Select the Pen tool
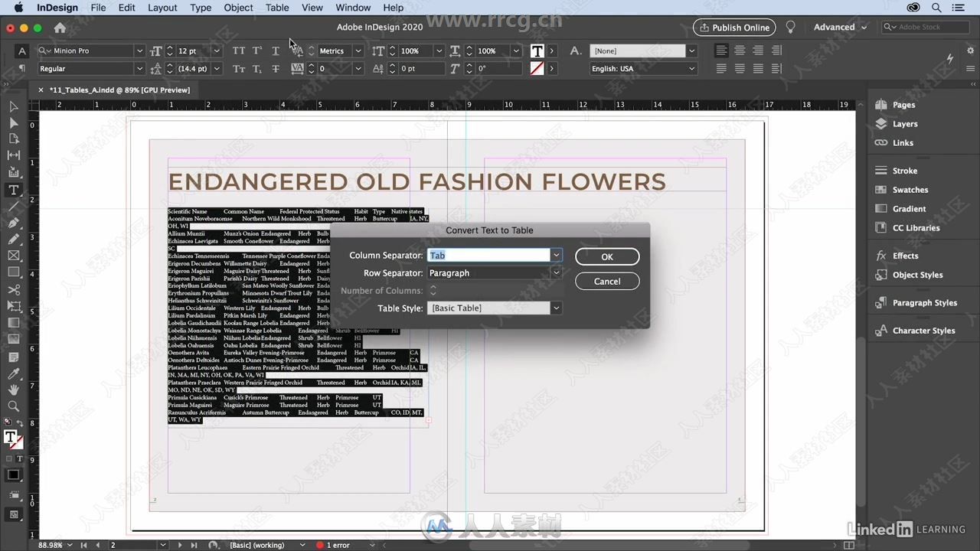The image size is (980, 551). (x=14, y=223)
